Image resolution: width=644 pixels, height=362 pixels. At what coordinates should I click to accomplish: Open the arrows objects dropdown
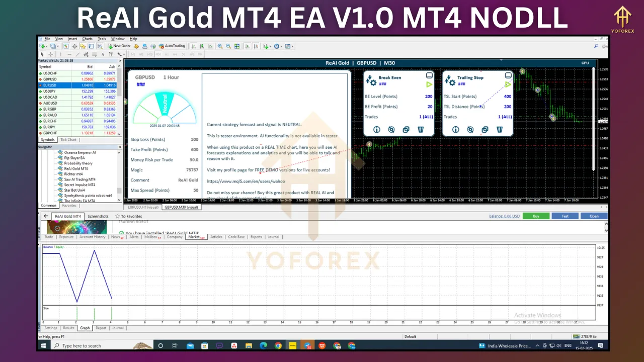121,54
